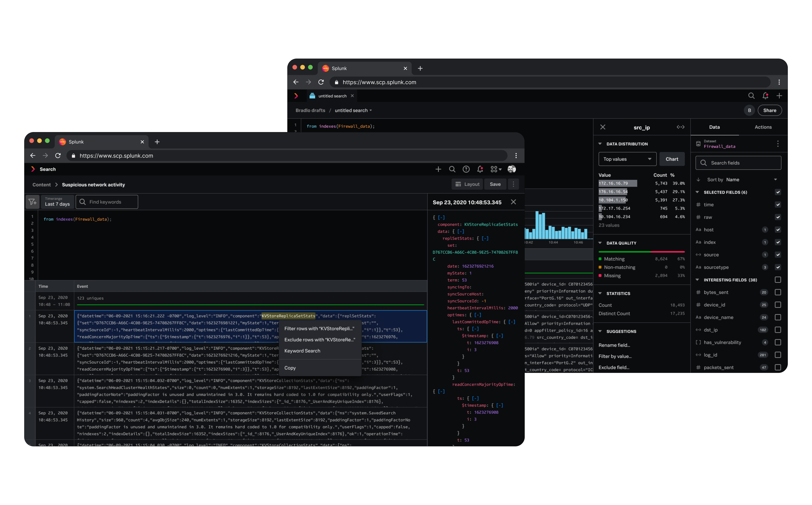Viewport: 812px width, 505px height.
Task: Click the Search fields input
Action: (738, 163)
